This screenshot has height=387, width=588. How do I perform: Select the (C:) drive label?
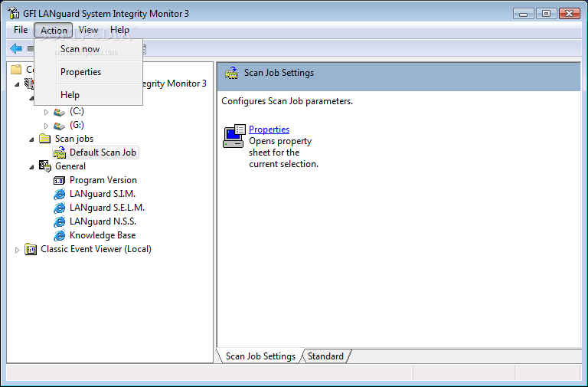click(77, 111)
